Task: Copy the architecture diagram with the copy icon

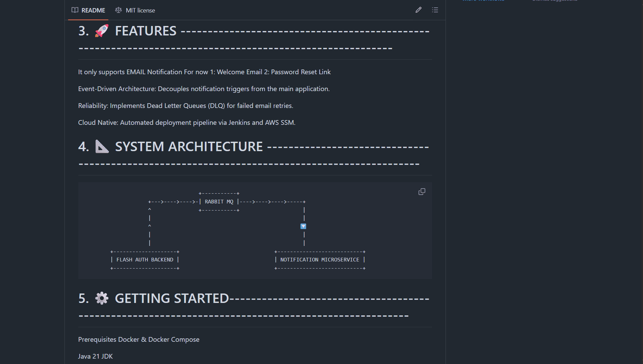Action: [422, 191]
